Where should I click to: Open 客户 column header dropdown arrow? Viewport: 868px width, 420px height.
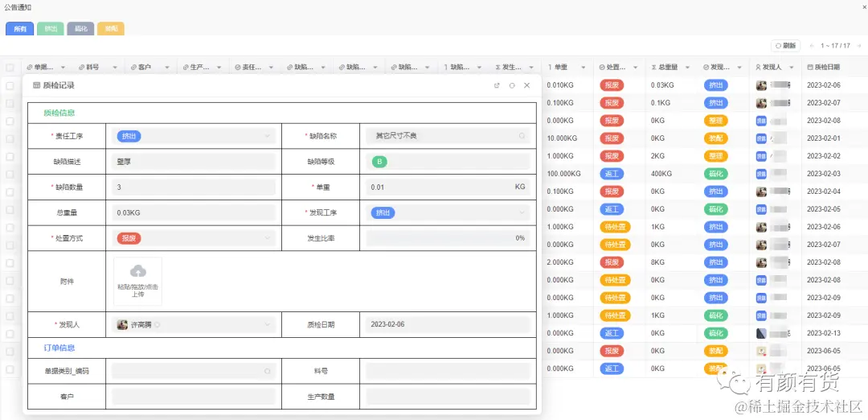[167, 68]
